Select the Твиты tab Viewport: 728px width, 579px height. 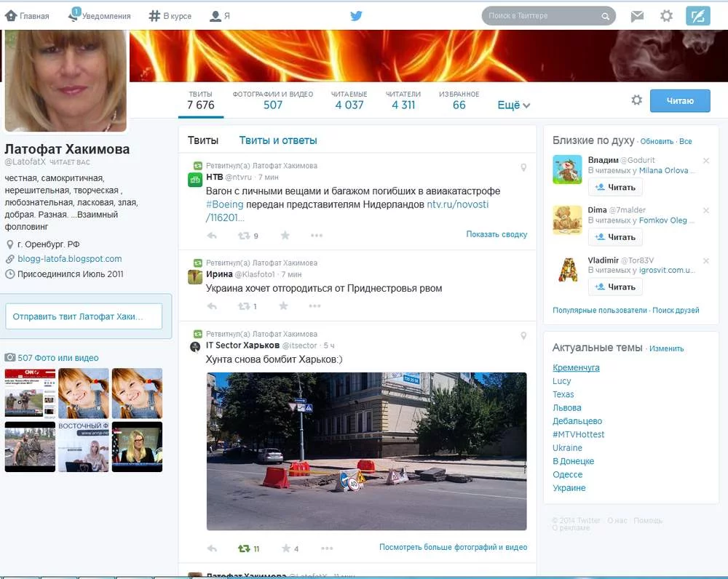click(x=203, y=140)
